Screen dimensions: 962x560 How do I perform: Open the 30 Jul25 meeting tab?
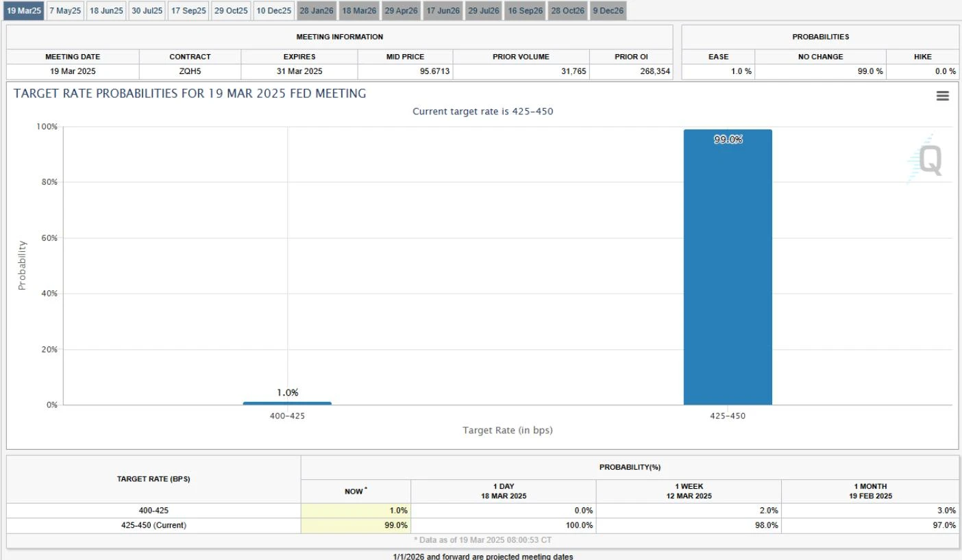(147, 11)
